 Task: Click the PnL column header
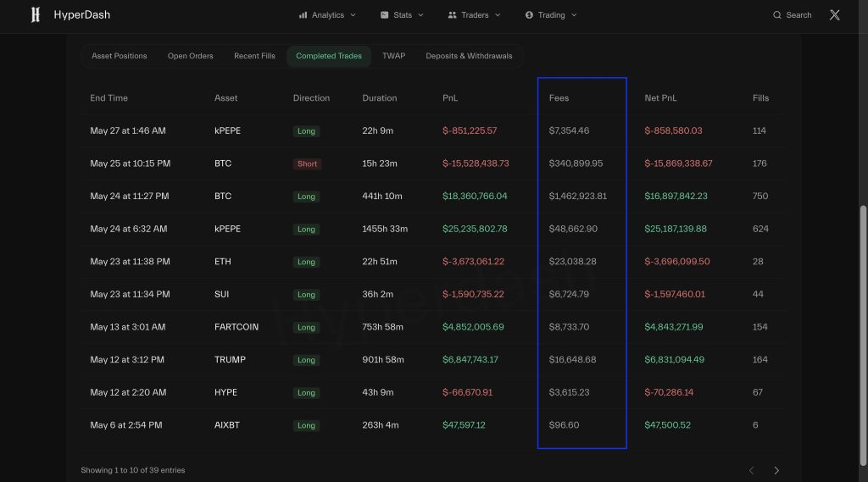pyautogui.click(x=450, y=98)
